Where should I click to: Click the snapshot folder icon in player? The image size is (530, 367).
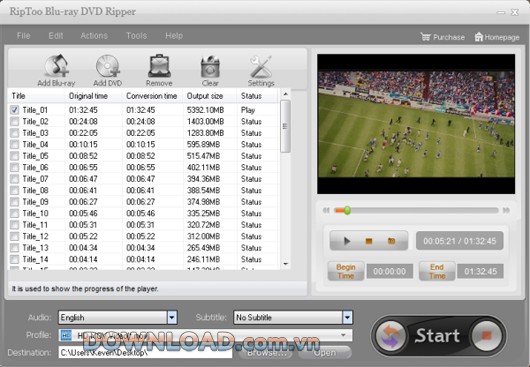391,241
